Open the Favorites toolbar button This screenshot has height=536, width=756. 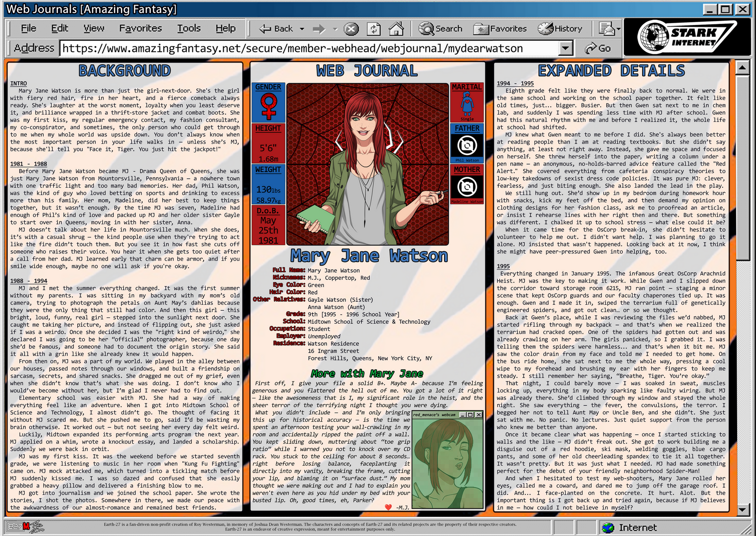coord(500,29)
